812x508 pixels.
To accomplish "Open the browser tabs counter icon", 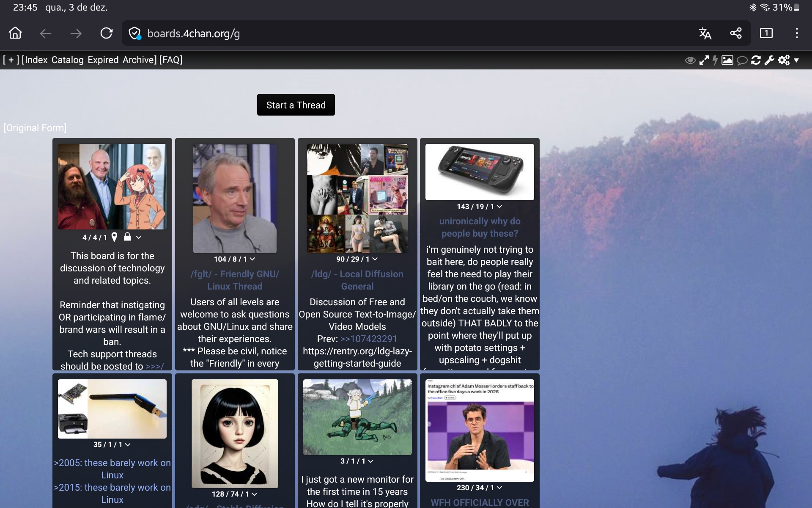I will [x=766, y=33].
